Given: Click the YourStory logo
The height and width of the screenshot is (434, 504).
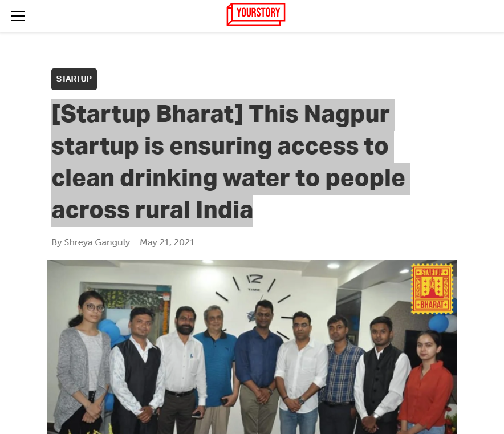Looking at the screenshot, I should point(256,14).
